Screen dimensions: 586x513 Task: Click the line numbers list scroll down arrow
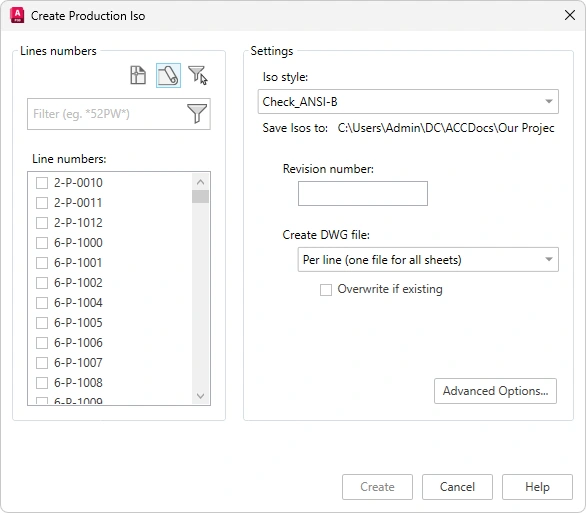200,396
